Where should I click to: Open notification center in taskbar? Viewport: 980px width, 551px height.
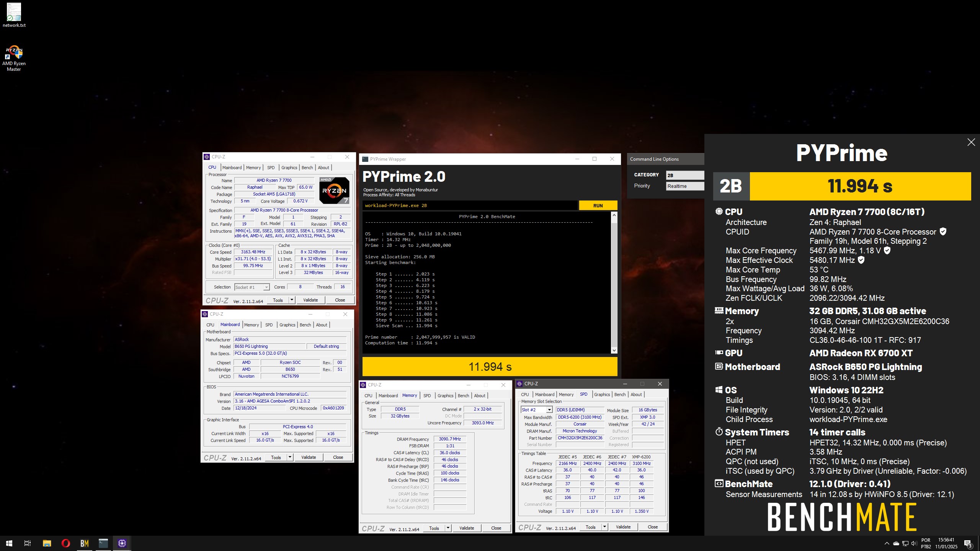(968, 543)
